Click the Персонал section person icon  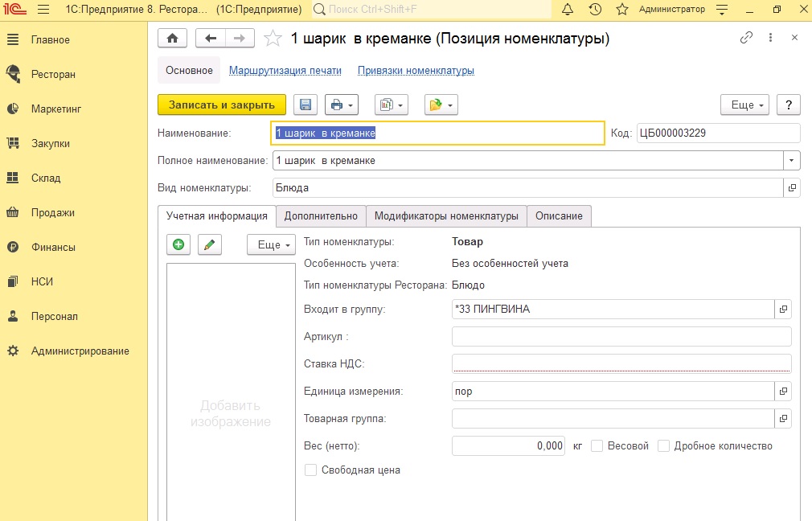click(x=13, y=317)
